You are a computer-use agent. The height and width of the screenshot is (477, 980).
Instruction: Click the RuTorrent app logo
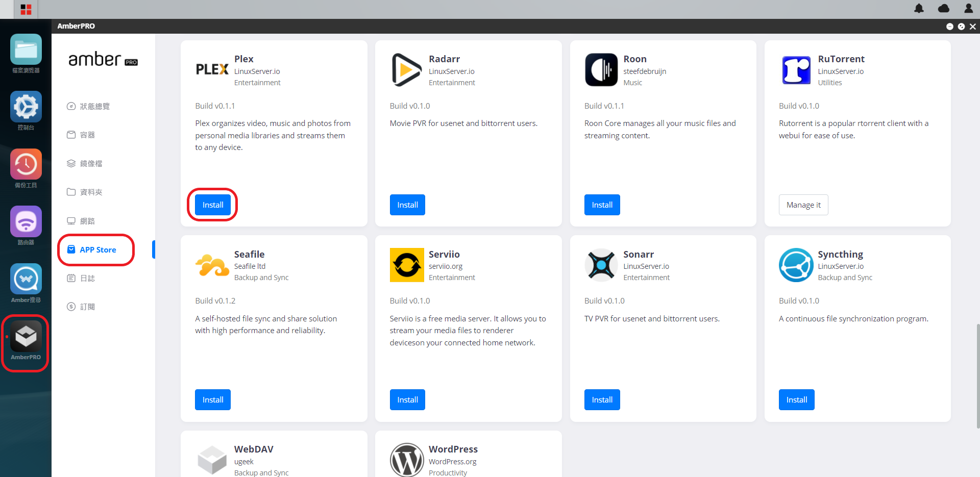coord(796,70)
